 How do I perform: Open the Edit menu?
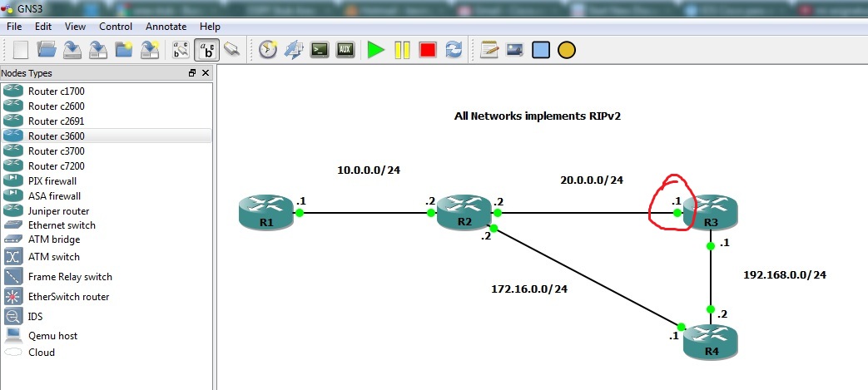pos(43,27)
